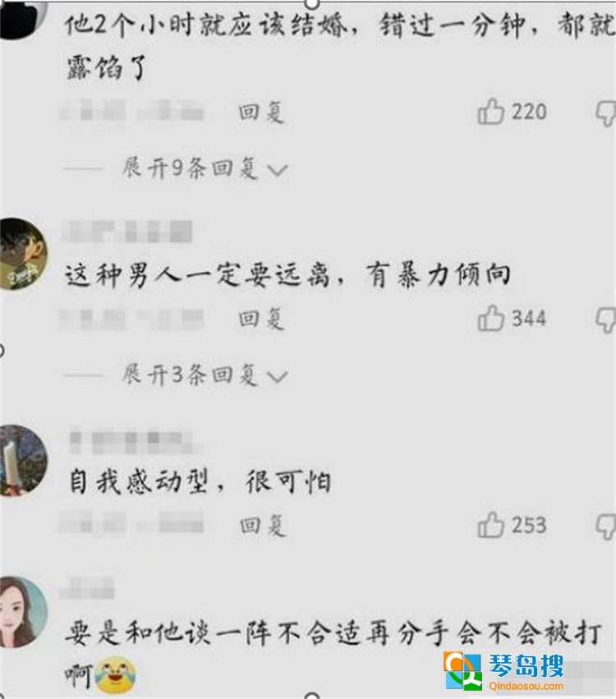
Task: Dislike the 有暴力倾向 comment
Action: tap(606, 320)
